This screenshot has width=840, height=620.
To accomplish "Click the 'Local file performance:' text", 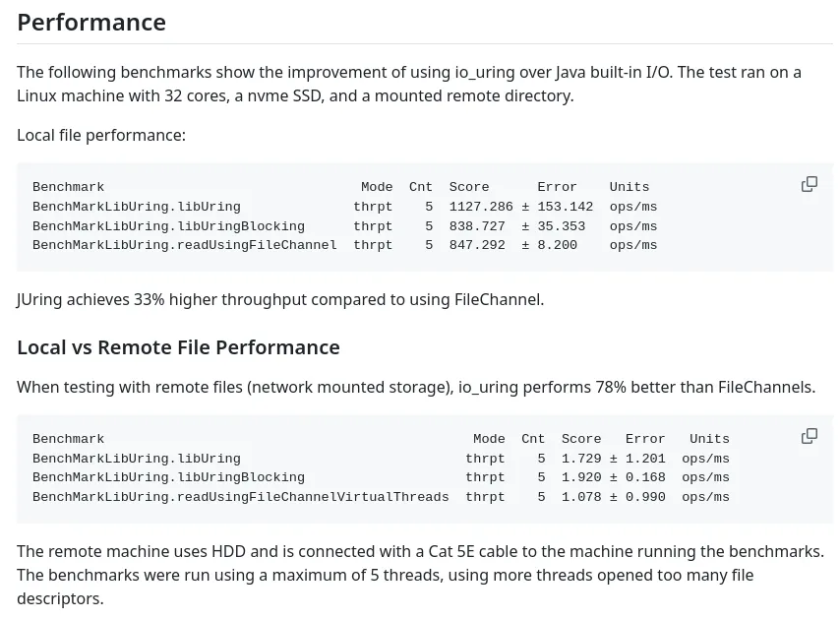I will click(101, 135).
